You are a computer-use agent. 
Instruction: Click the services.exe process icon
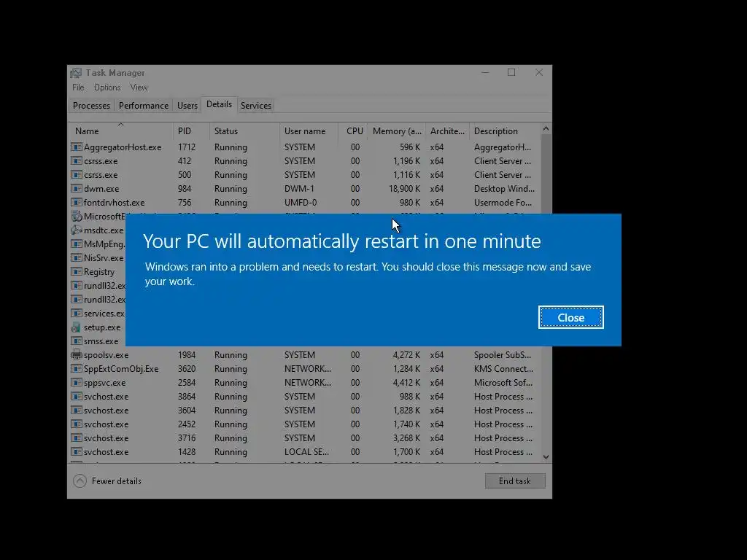(x=76, y=314)
